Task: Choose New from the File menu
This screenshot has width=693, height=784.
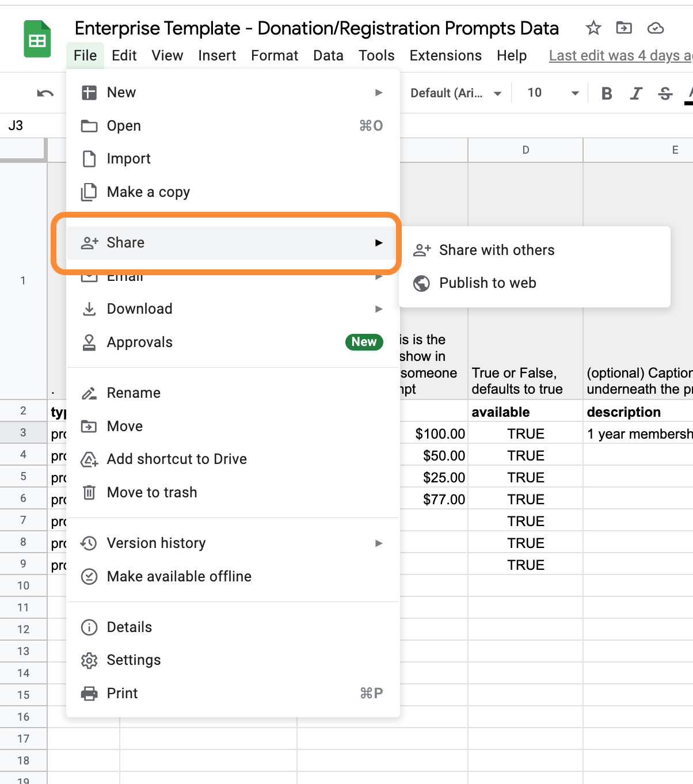Action: pyautogui.click(x=233, y=93)
